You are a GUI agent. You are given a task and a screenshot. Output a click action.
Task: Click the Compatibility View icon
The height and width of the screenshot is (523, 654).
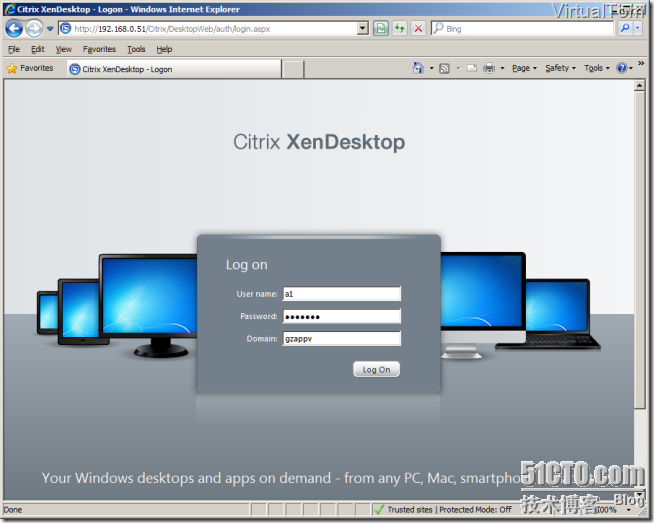[x=381, y=28]
